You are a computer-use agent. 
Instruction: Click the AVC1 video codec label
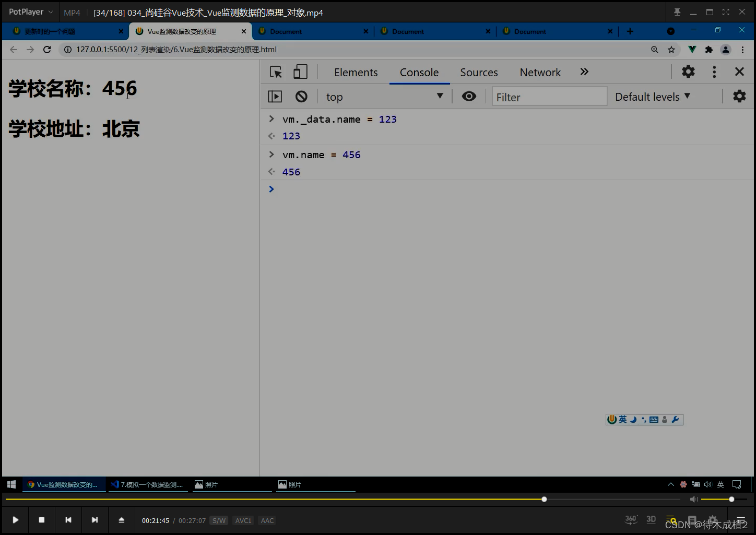point(243,520)
